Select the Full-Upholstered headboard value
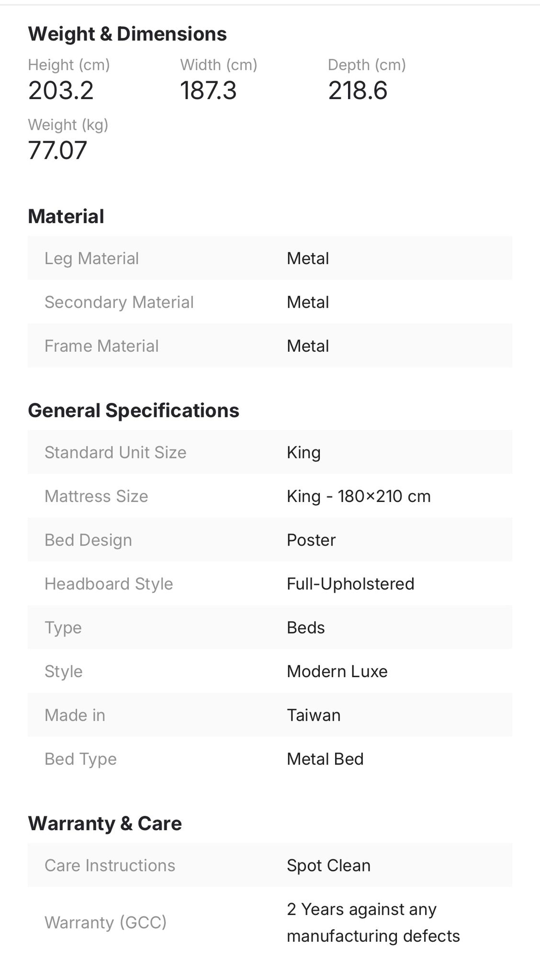 pyautogui.click(x=350, y=584)
